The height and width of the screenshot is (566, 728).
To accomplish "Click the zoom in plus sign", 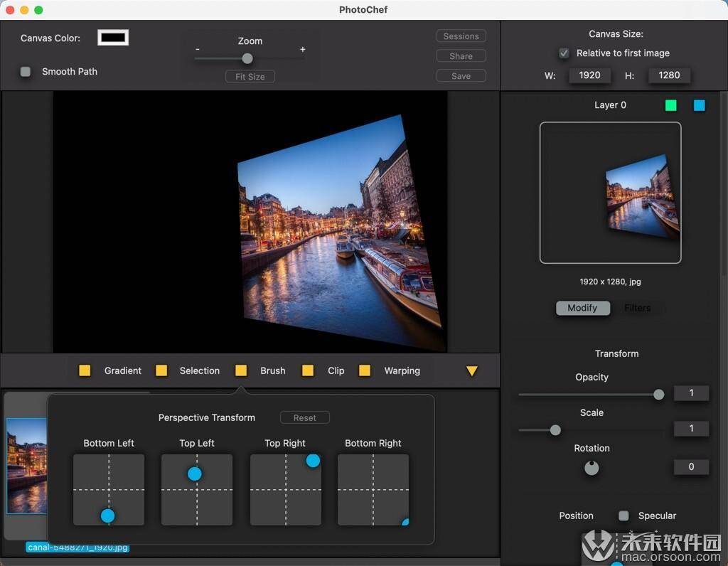I will pyautogui.click(x=303, y=49).
